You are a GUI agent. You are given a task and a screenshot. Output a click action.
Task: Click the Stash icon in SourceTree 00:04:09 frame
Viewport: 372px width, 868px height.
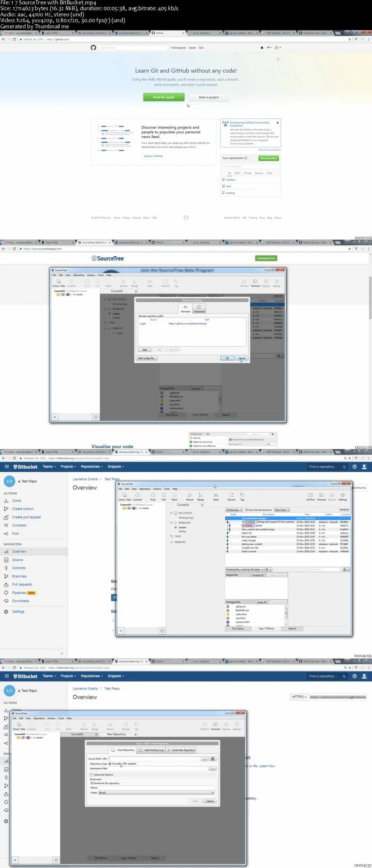[x=216, y=495]
